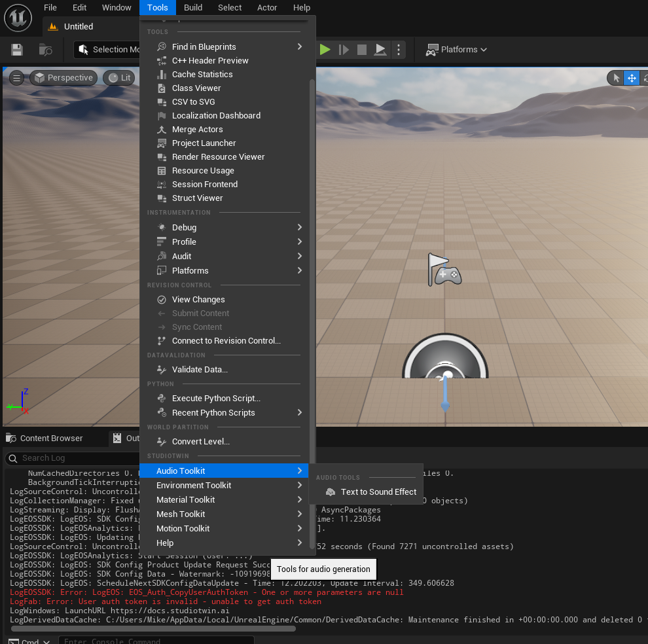The image size is (648, 644).
Task: Click the console command input field
Action: point(156,640)
